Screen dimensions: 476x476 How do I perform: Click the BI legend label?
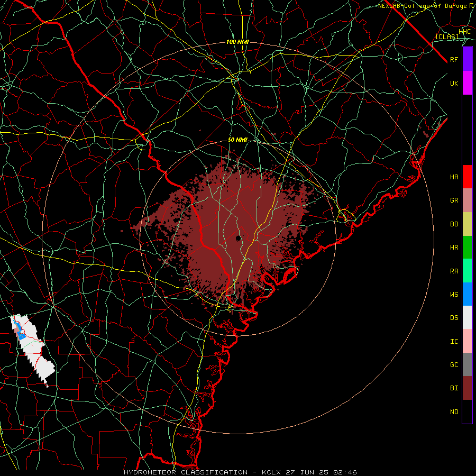pyautogui.click(x=454, y=388)
